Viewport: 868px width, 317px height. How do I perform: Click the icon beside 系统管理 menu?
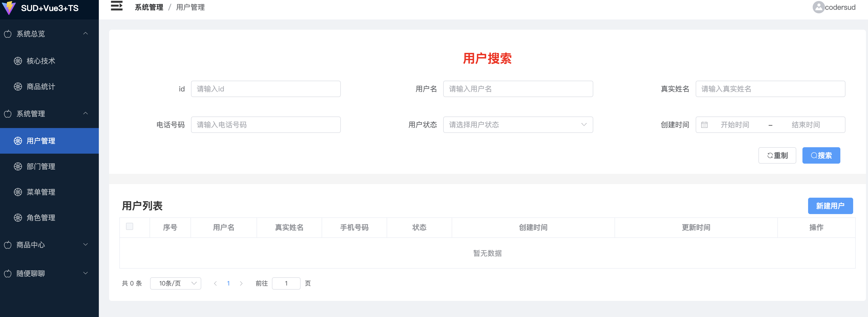pyautogui.click(x=8, y=114)
